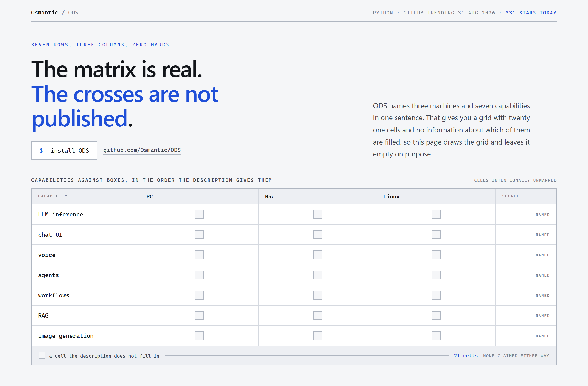The height and width of the screenshot is (386, 588).
Task: Select the agents row label
Action: (48, 275)
